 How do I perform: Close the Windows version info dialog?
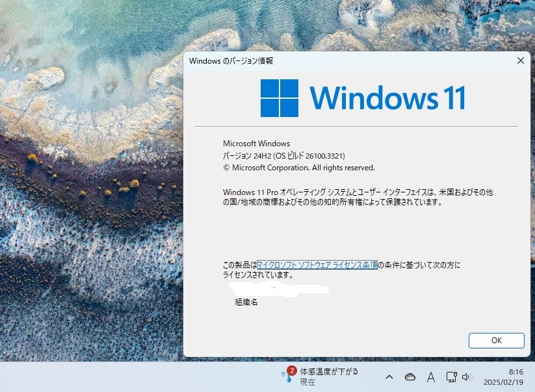tap(520, 60)
